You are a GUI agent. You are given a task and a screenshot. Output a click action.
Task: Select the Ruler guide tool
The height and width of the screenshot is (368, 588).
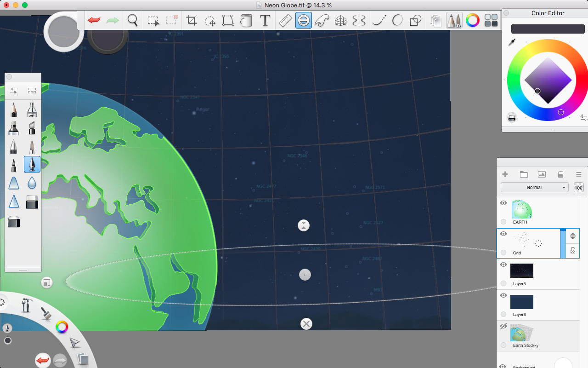pos(285,21)
